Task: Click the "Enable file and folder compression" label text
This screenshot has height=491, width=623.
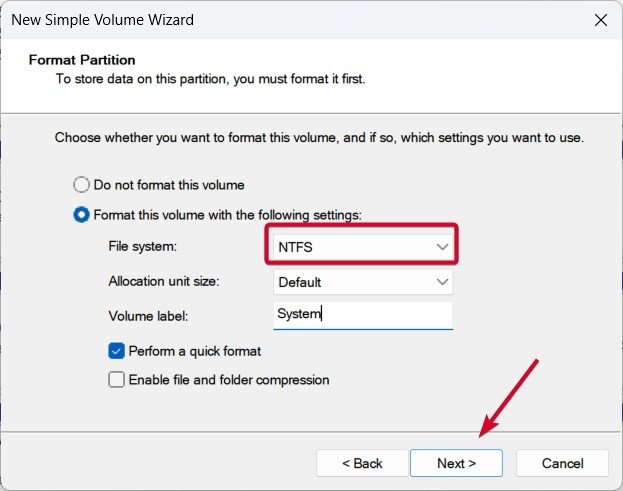Action: 229,380
